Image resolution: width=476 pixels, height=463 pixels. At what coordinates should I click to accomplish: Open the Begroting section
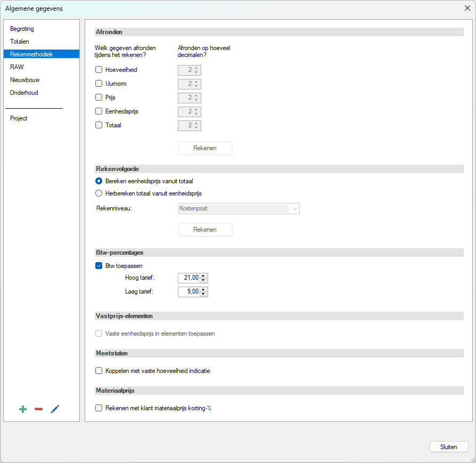pos(22,29)
